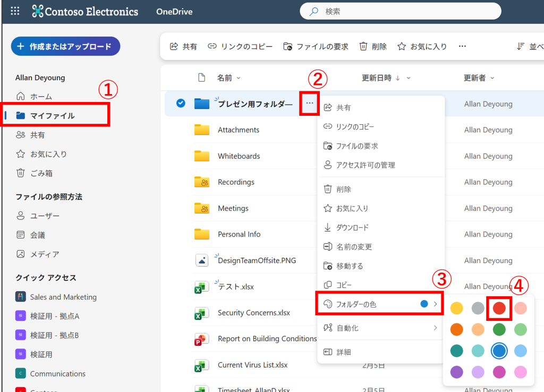This screenshot has height=392, width=544.
Task: Expand the 自動化 submenu arrow
Action: [x=436, y=328]
